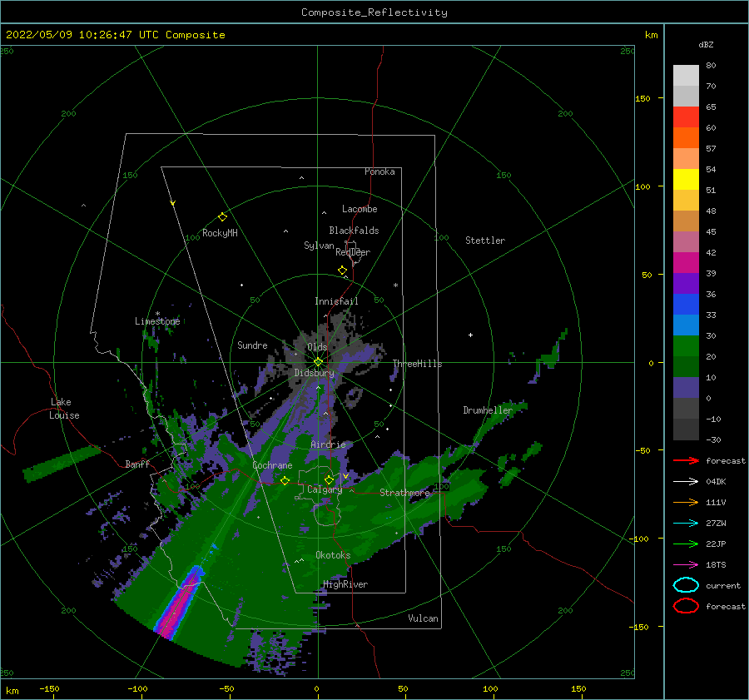Select the lightest gray swatch between 80 and 70
Screen dimensions: 749x700
[x=686, y=76]
